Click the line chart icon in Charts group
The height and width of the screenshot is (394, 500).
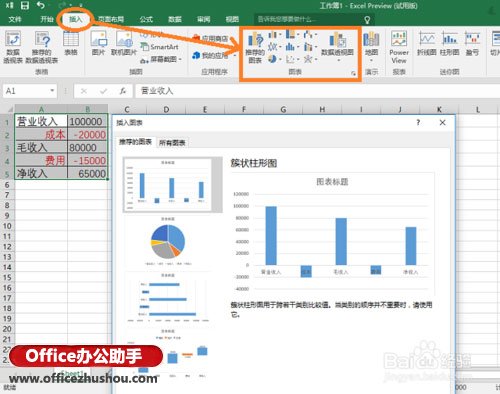(x=273, y=47)
